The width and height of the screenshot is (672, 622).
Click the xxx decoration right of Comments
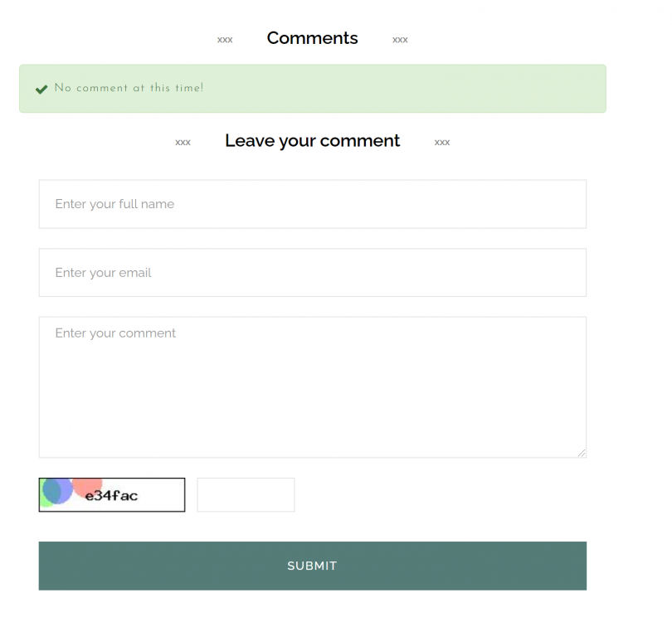[x=400, y=39]
